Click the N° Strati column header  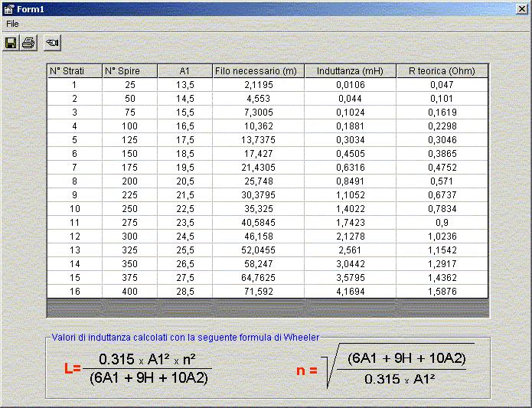75,71
